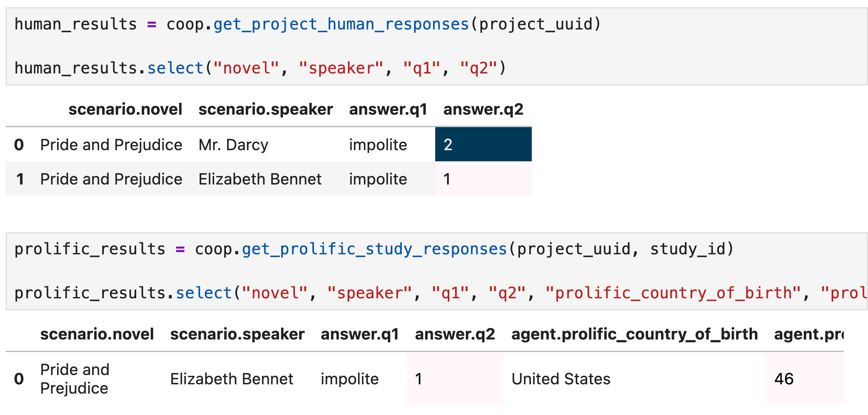Screen dimensions: 868x415
Task: Click agent.prolific_country_of_birth column header
Action: [634, 334]
